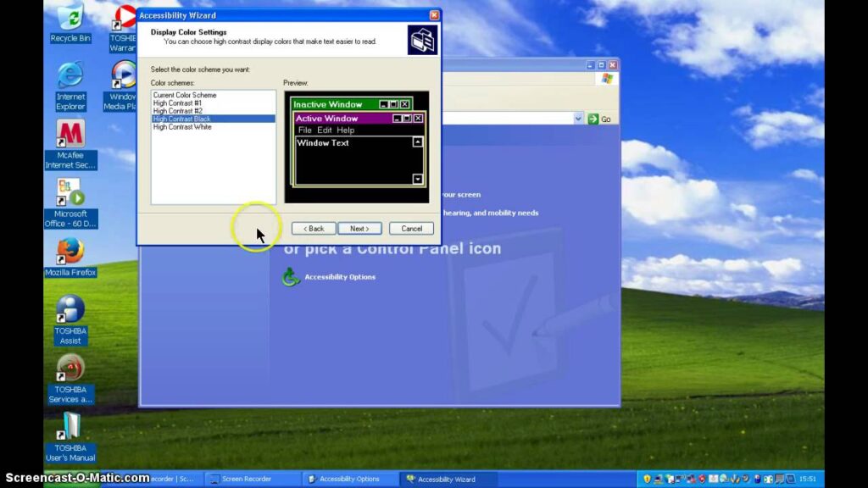Switch to Accessibility Options taskbar button
Viewport: 868px width, 488px height.
351,480
